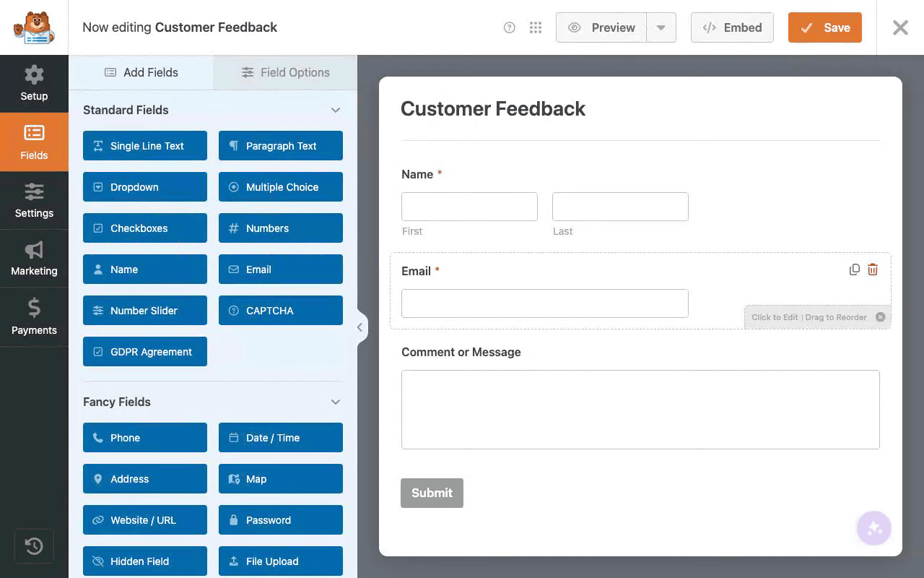This screenshot has width=924, height=578.
Task: Add a GDPR Agreement field
Action: [145, 352]
